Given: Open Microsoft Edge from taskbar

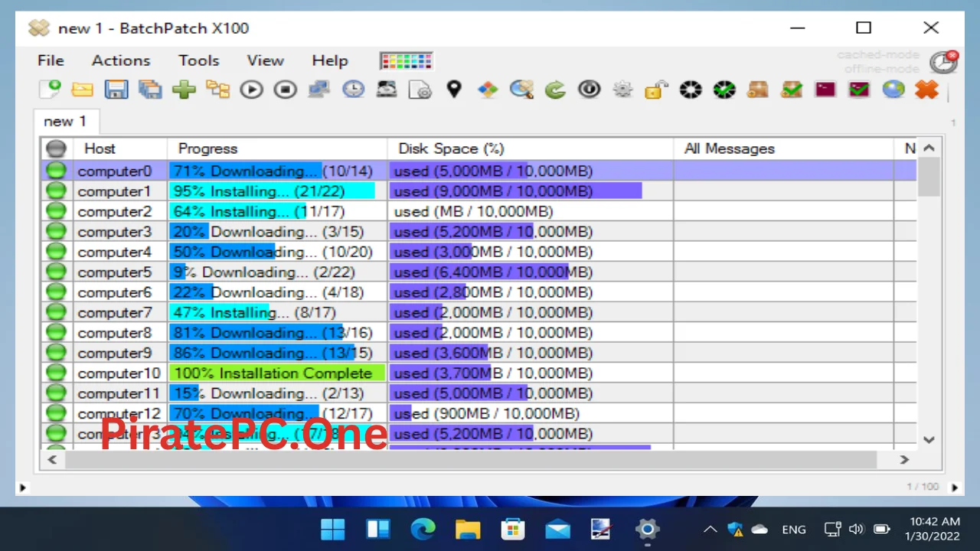Looking at the screenshot, I should (x=423, y=529).
